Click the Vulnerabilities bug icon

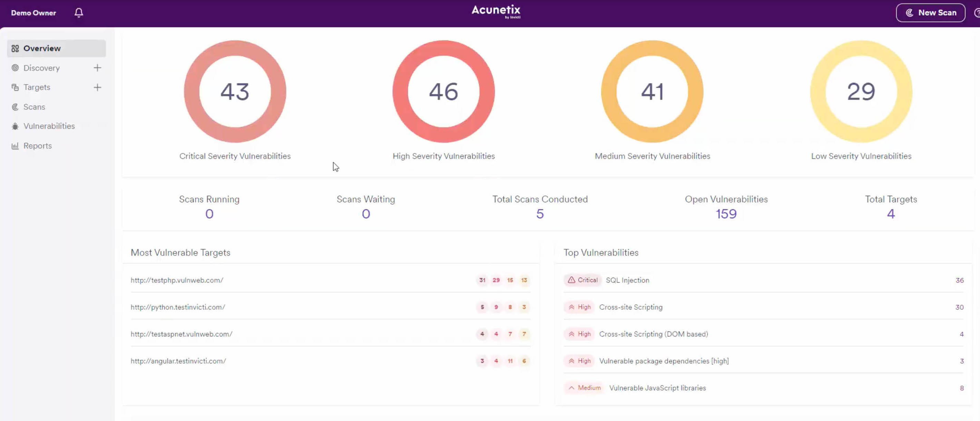(x=15, y=126)
